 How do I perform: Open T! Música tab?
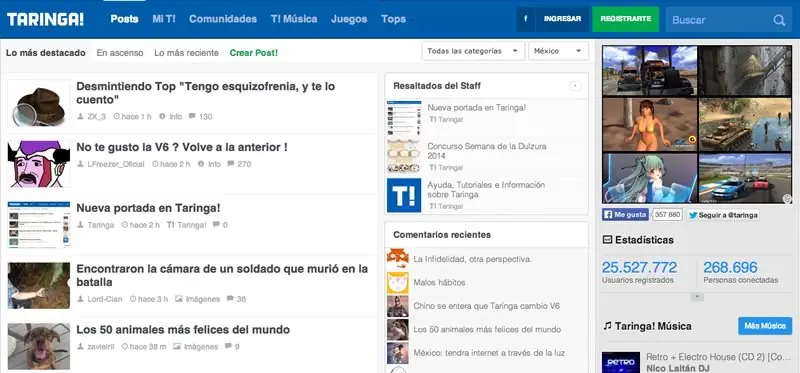(294, 19)
